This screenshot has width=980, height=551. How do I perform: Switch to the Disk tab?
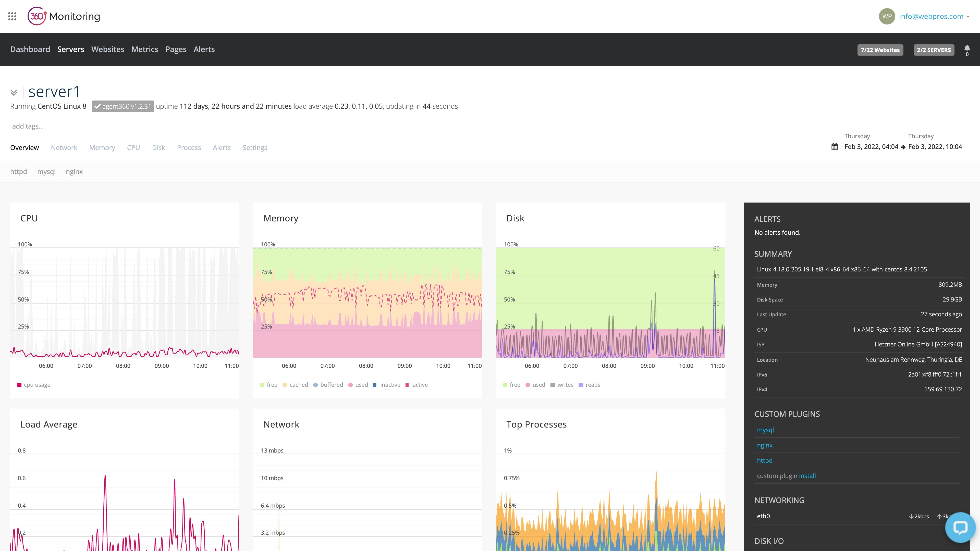click(x=158, y=147)
